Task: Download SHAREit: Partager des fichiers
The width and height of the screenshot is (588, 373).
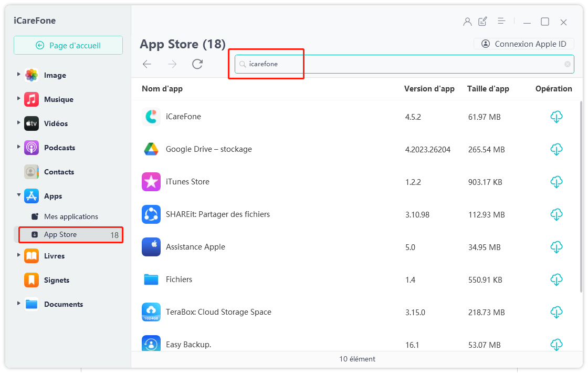Action: (x=556, y=215)
